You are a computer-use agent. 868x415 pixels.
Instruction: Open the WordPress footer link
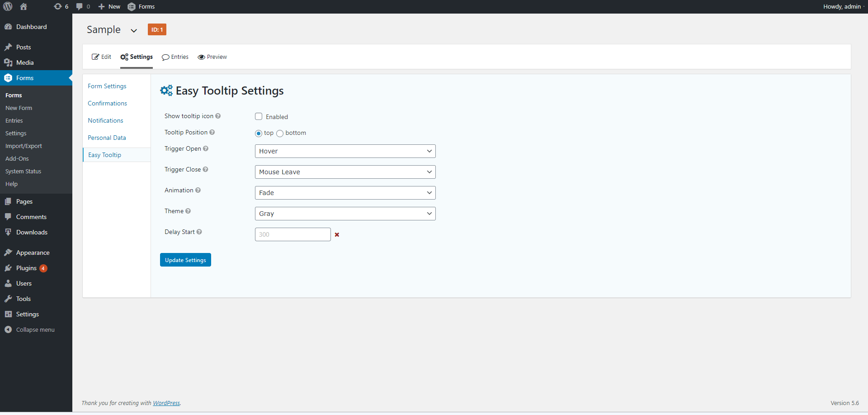166,403
